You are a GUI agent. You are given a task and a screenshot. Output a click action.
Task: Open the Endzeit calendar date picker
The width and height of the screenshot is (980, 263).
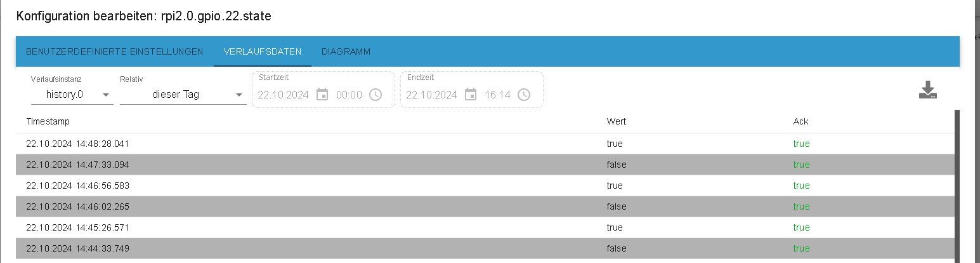tap(471, 95)
